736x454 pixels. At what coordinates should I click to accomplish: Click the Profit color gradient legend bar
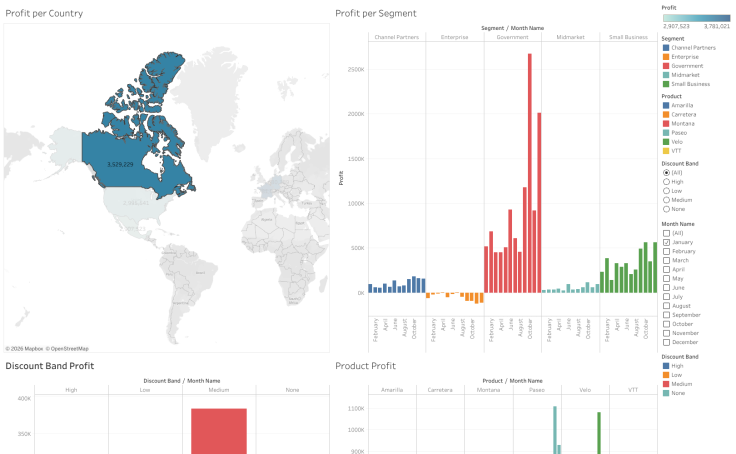(697, 17)
